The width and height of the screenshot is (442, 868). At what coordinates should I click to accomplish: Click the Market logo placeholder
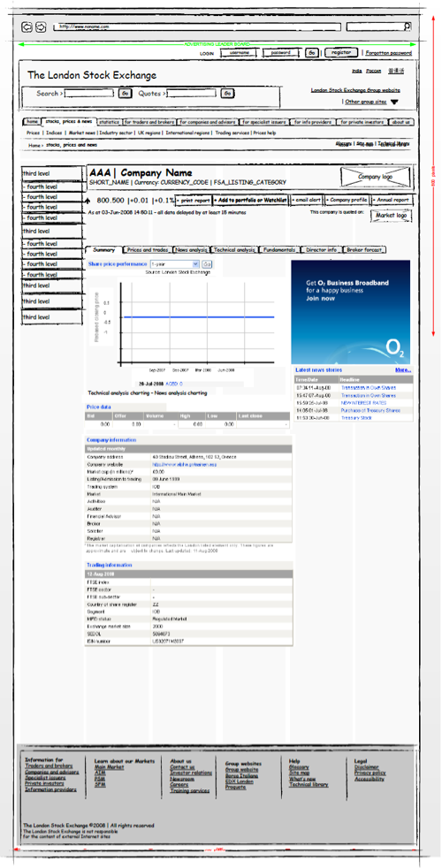click(391, 216)
